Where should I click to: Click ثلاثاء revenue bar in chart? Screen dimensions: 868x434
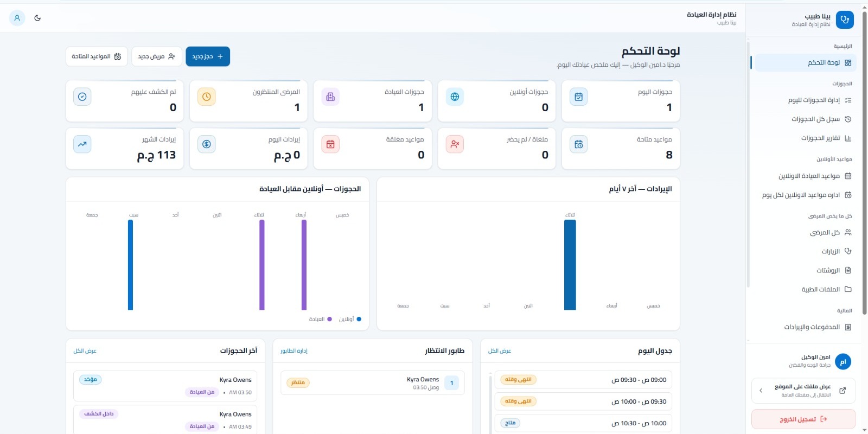(x=570, y=265)
